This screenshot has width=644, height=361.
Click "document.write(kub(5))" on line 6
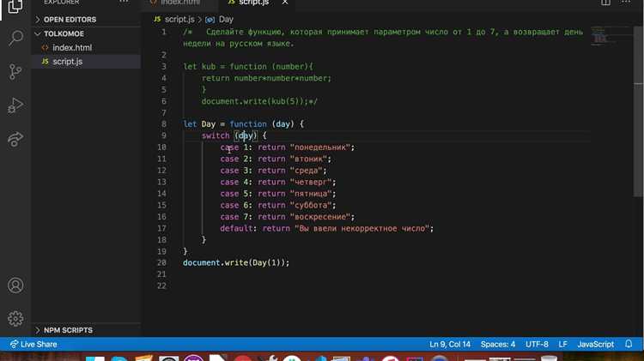coord(253,101)
